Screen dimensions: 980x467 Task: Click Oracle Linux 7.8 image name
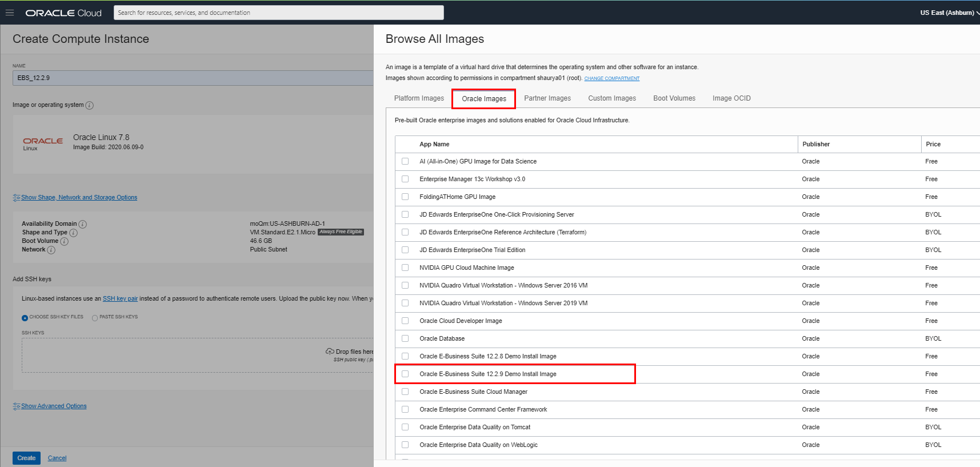click(x=101, y=138)
